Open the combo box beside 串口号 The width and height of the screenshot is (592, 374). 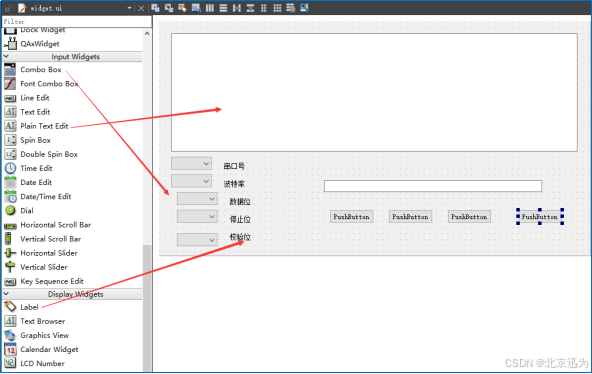tap(191, 163)
